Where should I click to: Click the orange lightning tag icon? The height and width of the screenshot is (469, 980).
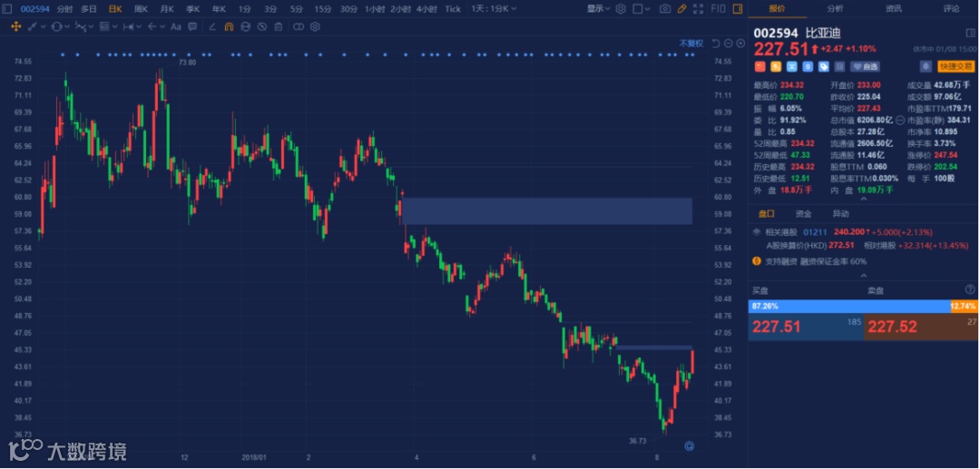(776, 66)
